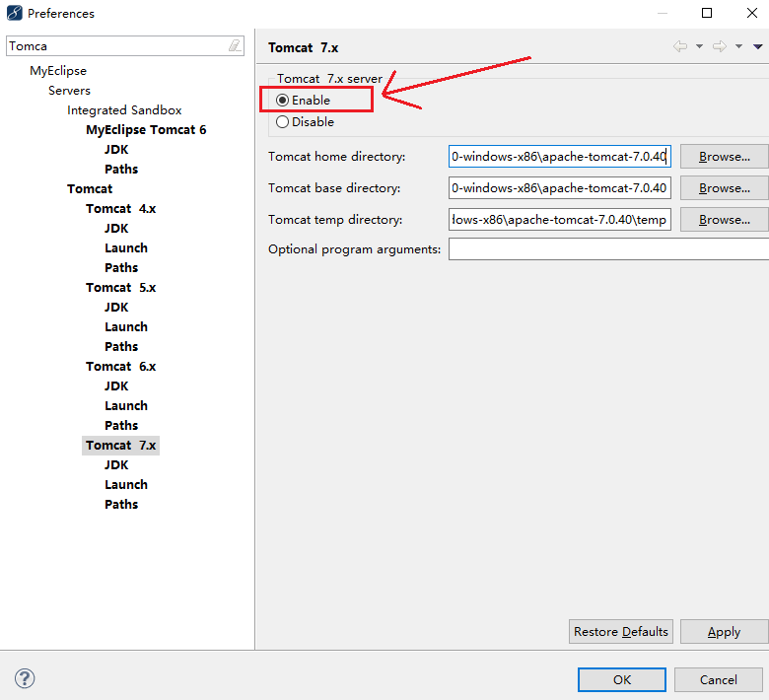The width and height of the screenshot is (769, 700).
Task: Select Servers tree node
Action: click(69, 91)
